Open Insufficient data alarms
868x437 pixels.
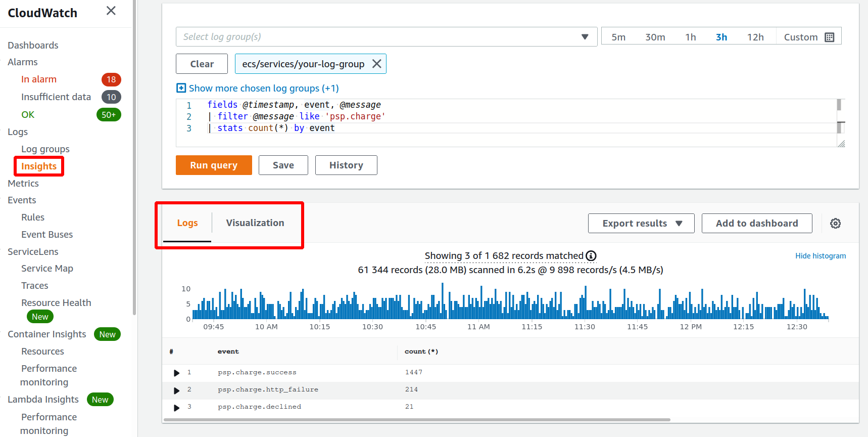tap(56, 97)
